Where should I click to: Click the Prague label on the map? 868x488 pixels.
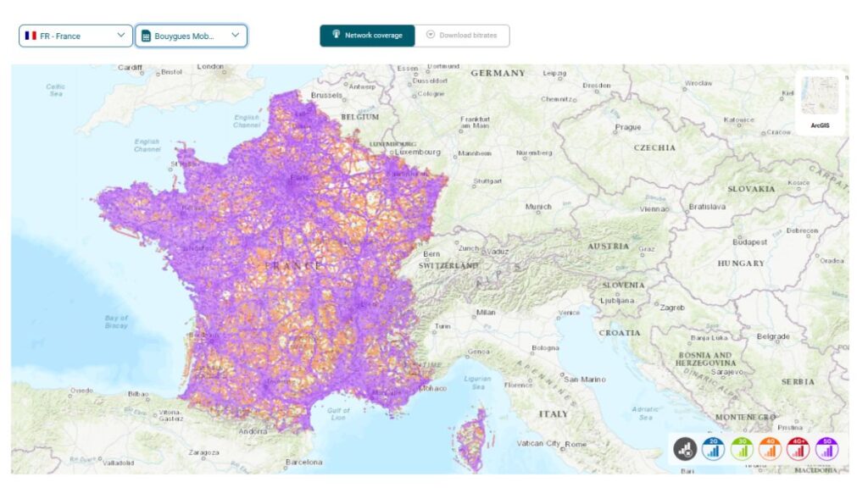coord(628,127)
